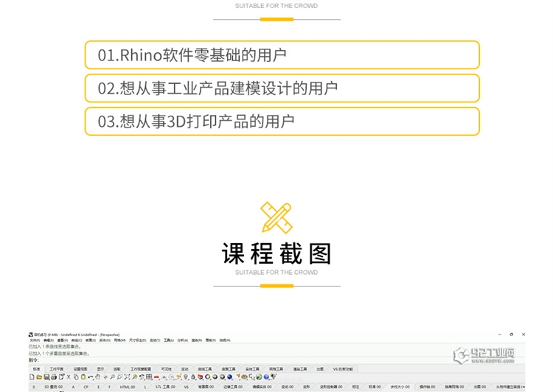This screenshot has width=553, height=392.
Task: Click the 01.Rhino软件零基础的用户 box
Action: 282,55
